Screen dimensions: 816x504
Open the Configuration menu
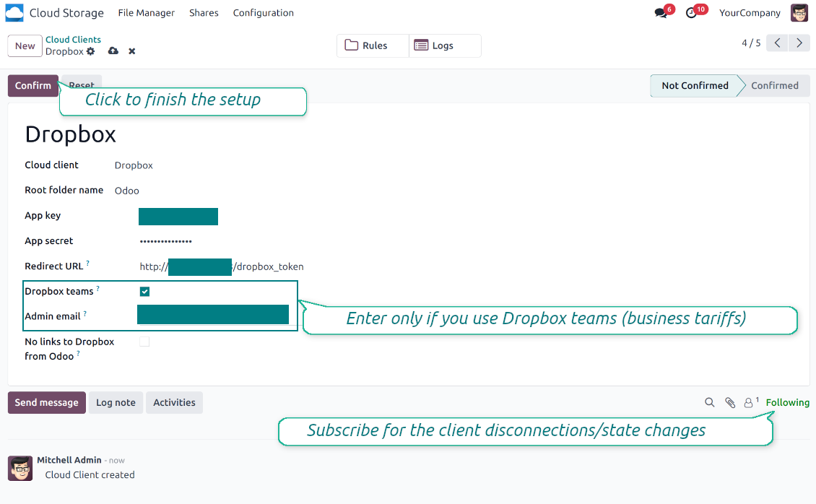(x=264, y=12)
